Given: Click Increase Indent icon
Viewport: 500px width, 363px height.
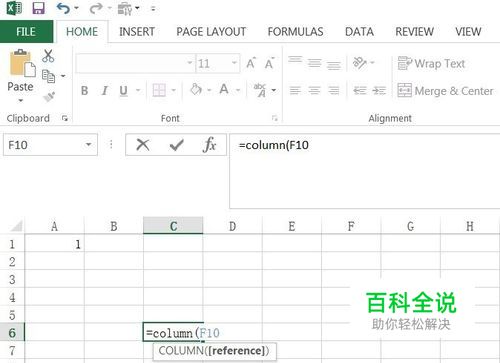Looking at the screenshot, I should point(379,90).
